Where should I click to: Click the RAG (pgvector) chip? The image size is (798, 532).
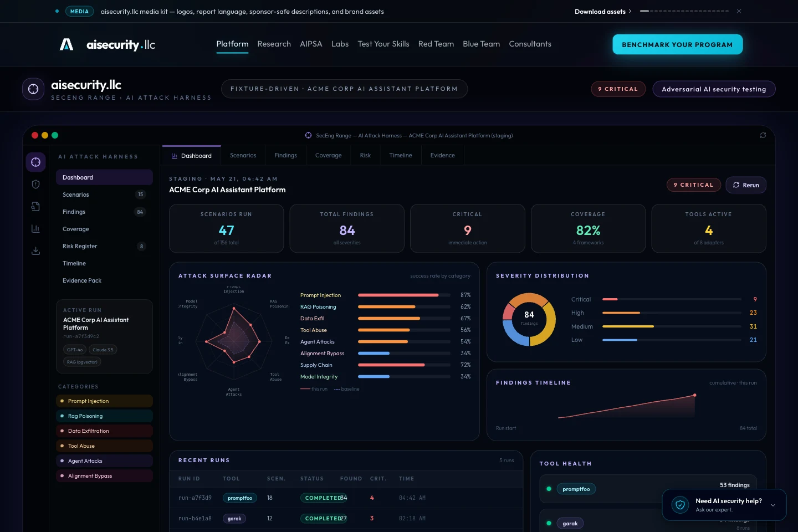pos(82,362)
